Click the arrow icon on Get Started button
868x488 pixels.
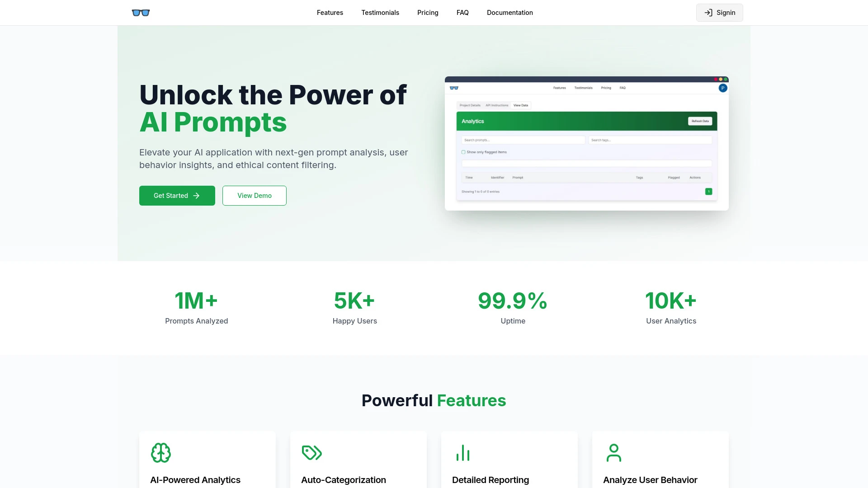[196, 196]
